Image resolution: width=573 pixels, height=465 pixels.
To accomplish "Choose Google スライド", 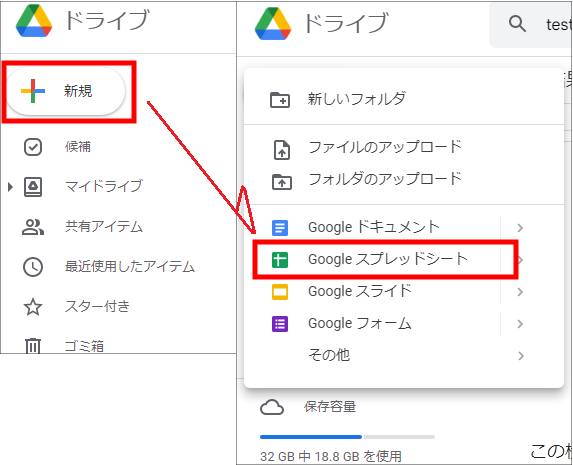I will (360, 291).
